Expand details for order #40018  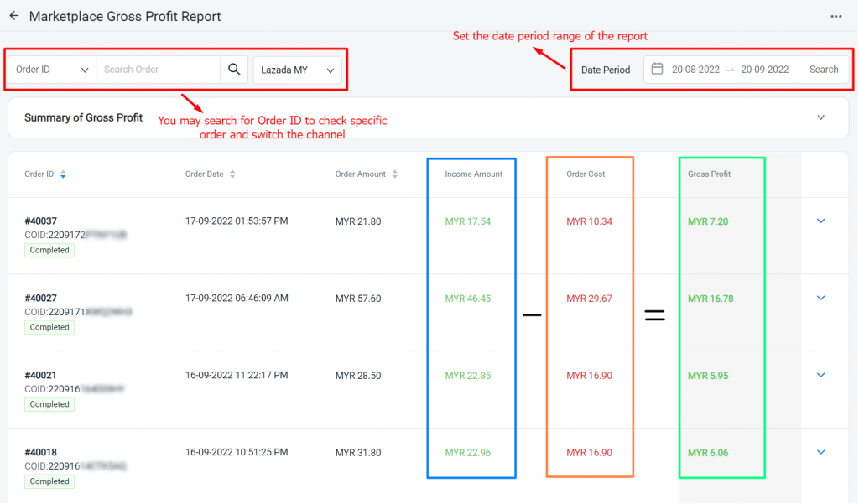821,453
